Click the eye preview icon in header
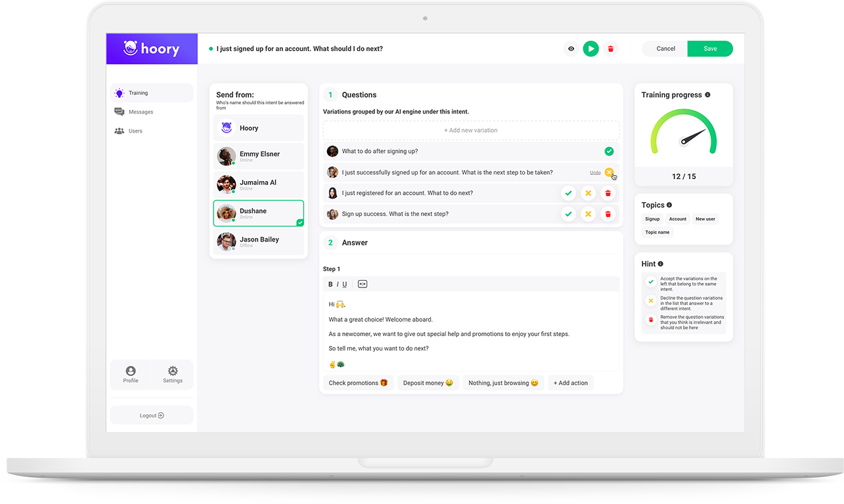This screenshot has height=504, width=844. 571,49
